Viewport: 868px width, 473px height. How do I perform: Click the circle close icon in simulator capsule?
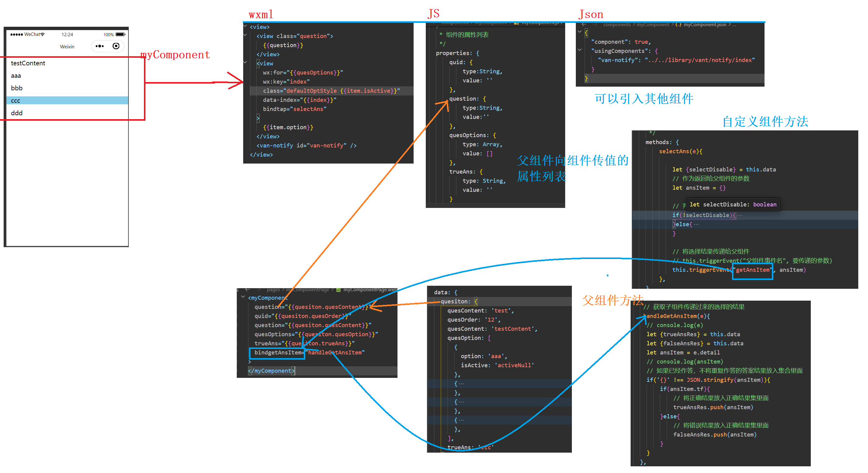click(x=116, y=46)
